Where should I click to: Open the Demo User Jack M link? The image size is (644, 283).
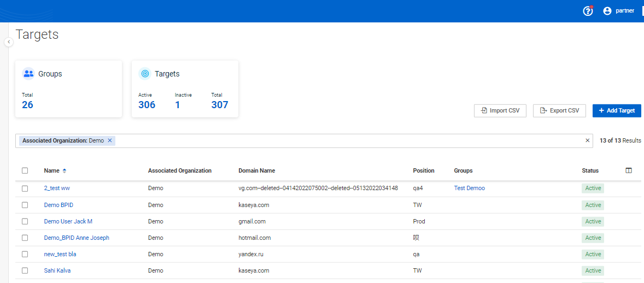pos(68,221)
